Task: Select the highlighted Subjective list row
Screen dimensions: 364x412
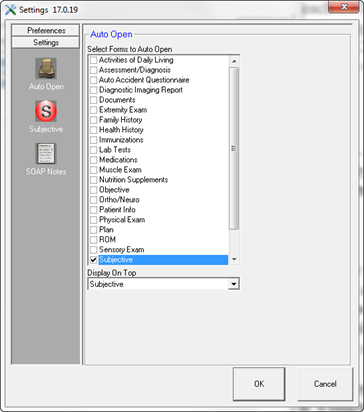Action: coord(163,260)
